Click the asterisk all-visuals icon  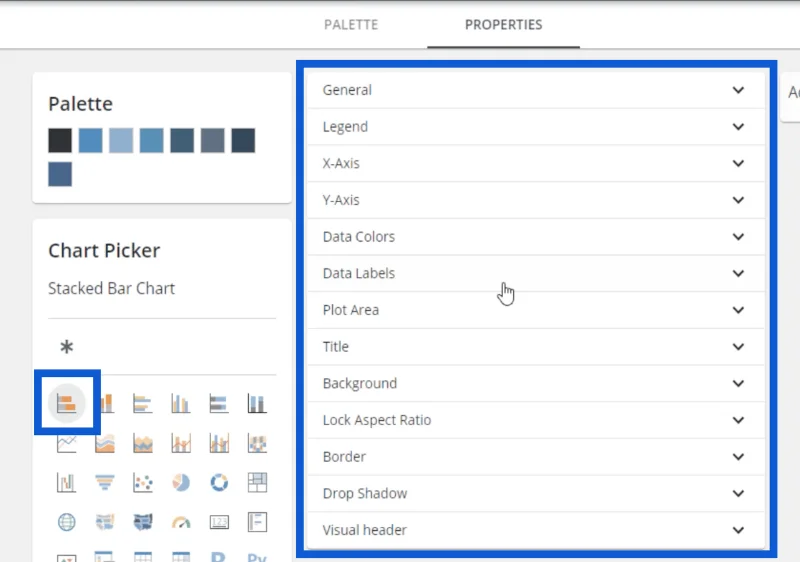click(x=66, y=347)
